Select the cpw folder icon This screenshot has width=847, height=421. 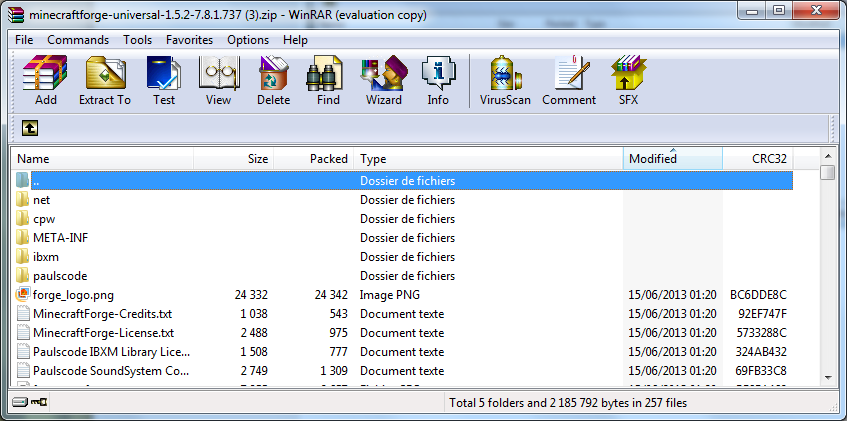[22, 218]
